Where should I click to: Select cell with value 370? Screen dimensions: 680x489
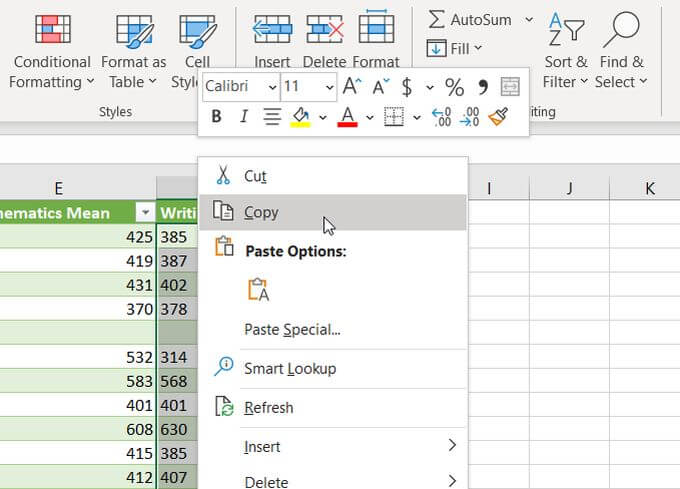78,309
